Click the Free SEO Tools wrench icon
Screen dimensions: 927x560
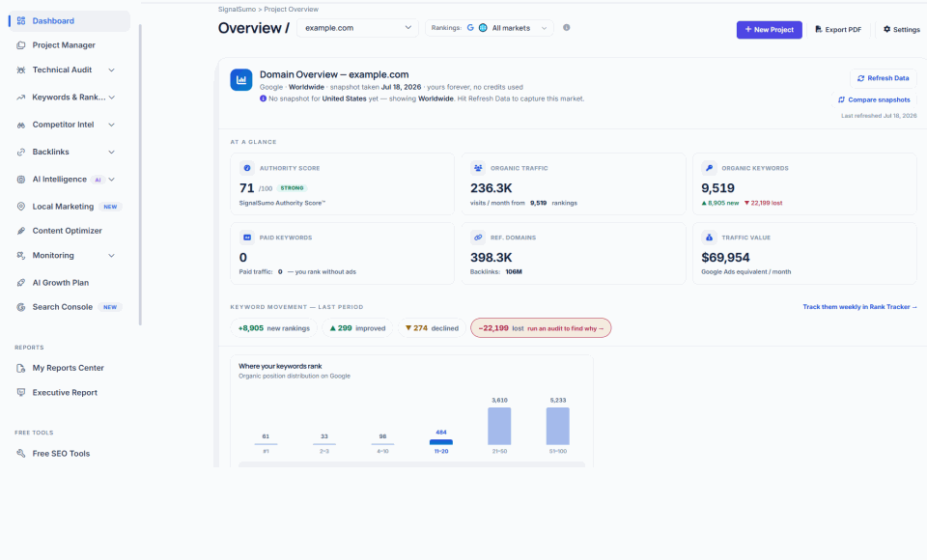click(x=21, y=454)
